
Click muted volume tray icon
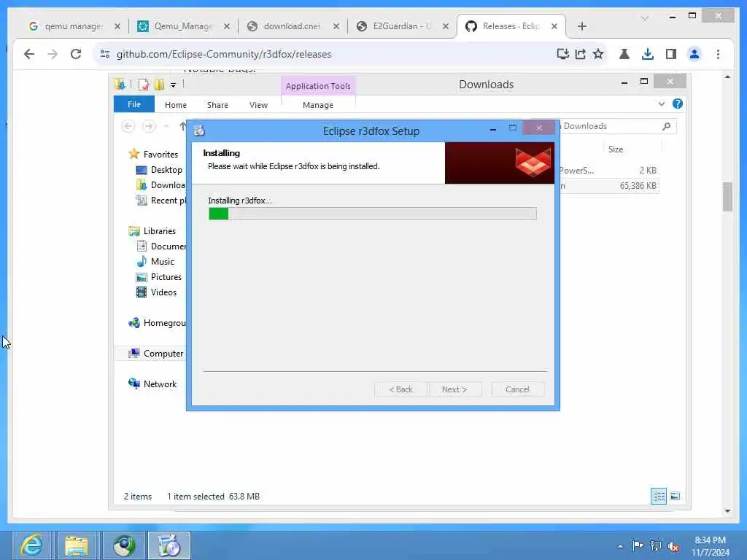(673, 545)
